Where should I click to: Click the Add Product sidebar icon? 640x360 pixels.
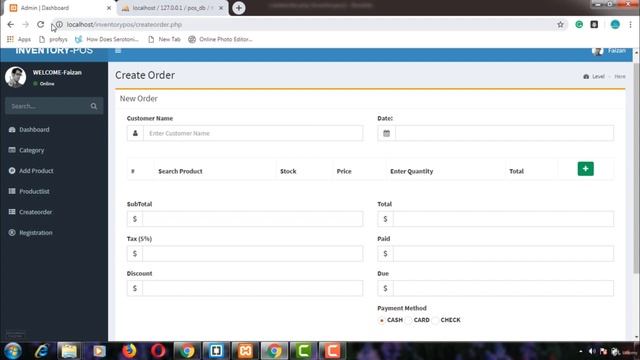tap(12, 171)
